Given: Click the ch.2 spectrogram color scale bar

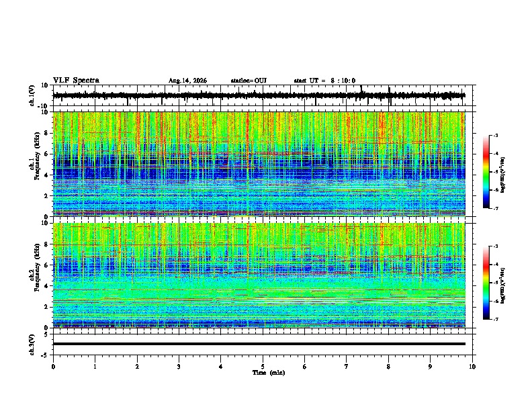Looking at the screenshot, I should coord(486,283).
